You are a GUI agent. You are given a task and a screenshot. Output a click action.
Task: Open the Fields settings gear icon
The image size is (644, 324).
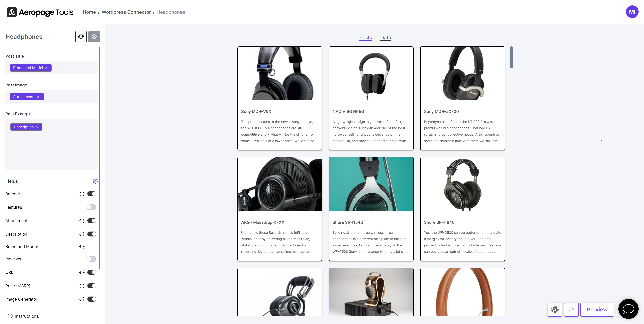[x=95, y=181]
